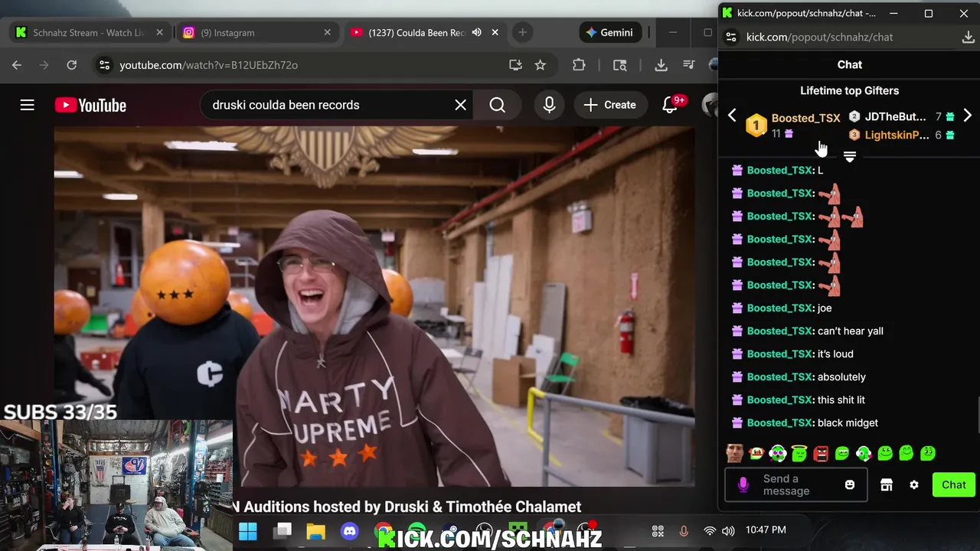Click the QR code tray icon
This screenshot has height=551, width=980.
pos(658,530)
